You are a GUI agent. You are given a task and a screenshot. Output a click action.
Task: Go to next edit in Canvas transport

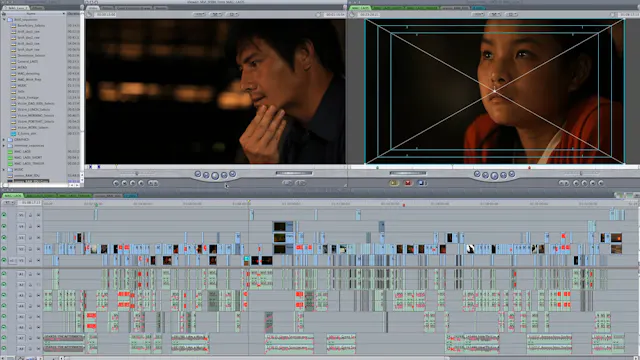click(512, 174)
